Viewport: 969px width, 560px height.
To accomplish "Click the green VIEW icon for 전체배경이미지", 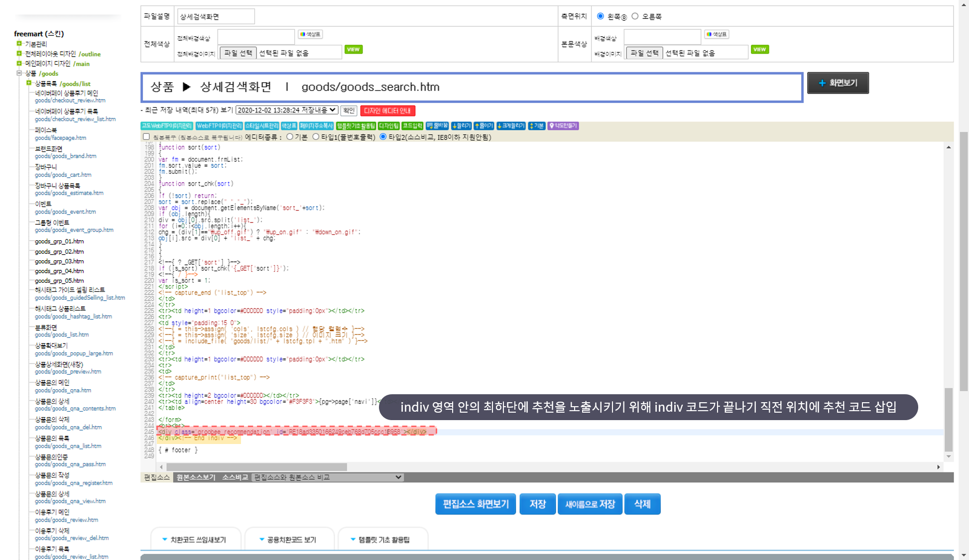I will [353, 49].
